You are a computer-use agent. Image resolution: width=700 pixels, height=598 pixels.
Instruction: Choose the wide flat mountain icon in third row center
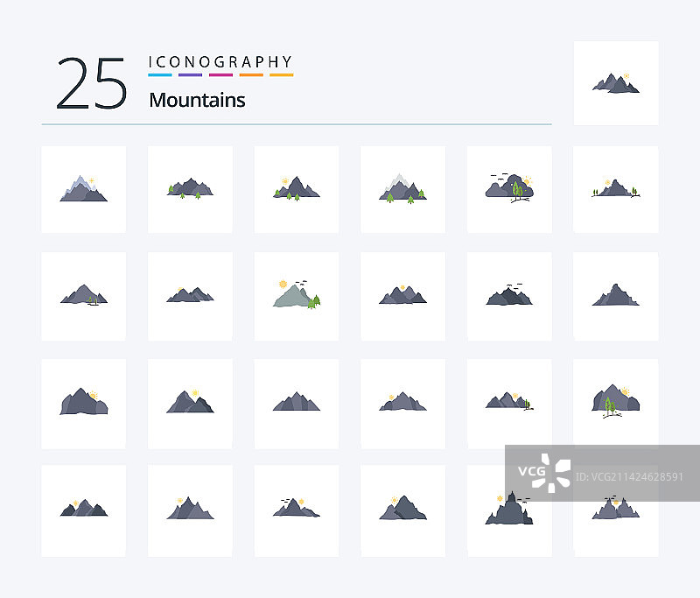(297, 401)
